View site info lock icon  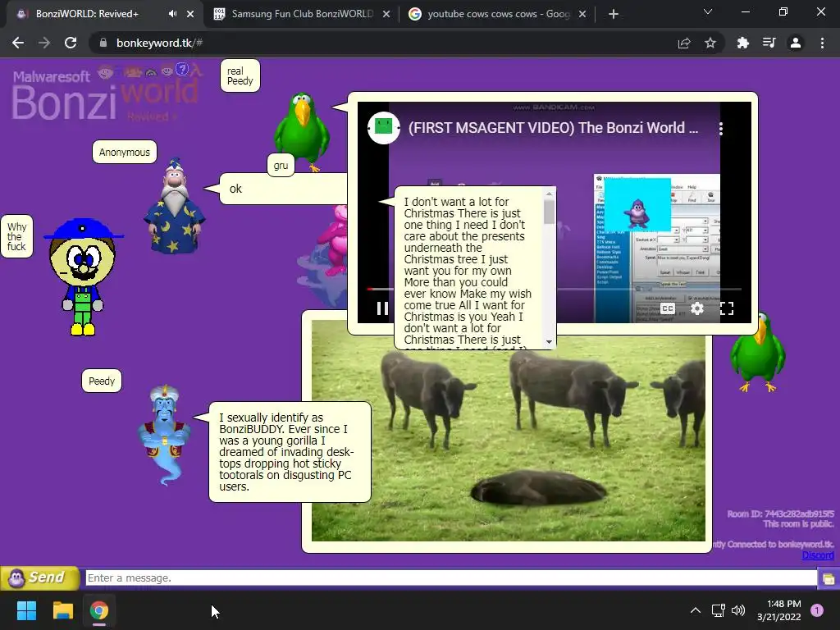tap(103, 43)
